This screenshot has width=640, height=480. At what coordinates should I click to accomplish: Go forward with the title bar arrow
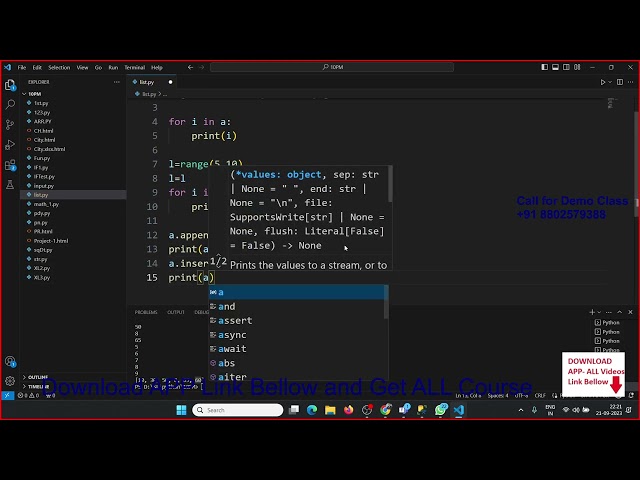(x=201, y=67)
